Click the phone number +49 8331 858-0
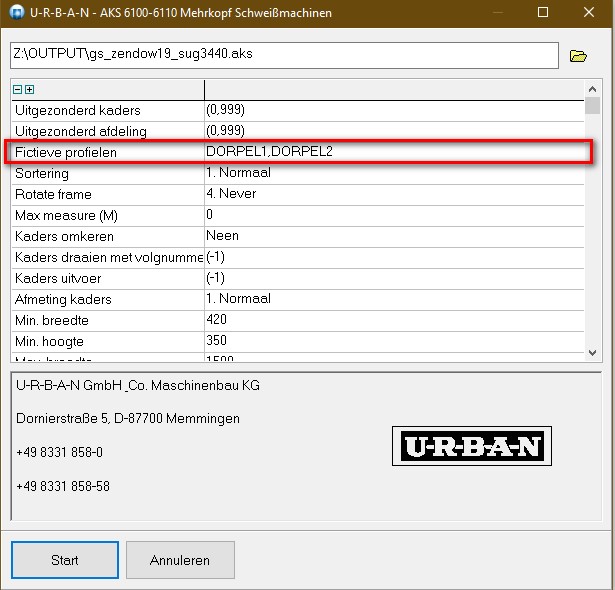The width and height of the screenshot is (615, 590). [x=59, y=453]
